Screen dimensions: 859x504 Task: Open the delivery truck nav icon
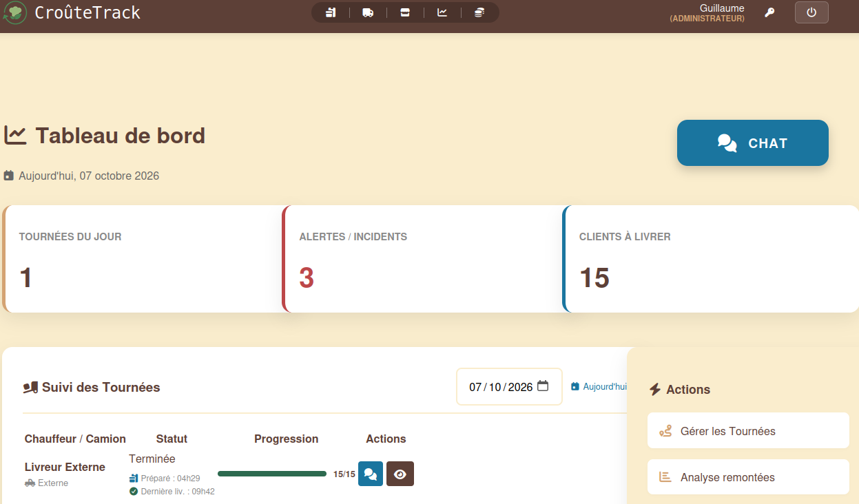(x=368, y=12)
